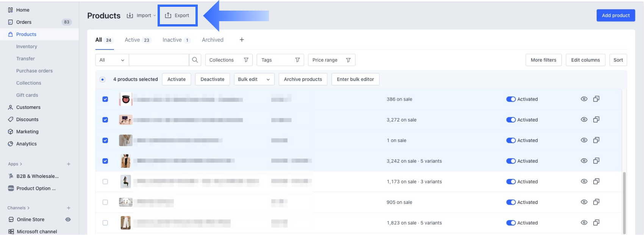The width and height of the screenshot is (644, 235).
Task: Click the search magnifier icon
Action: click(195, 60)
